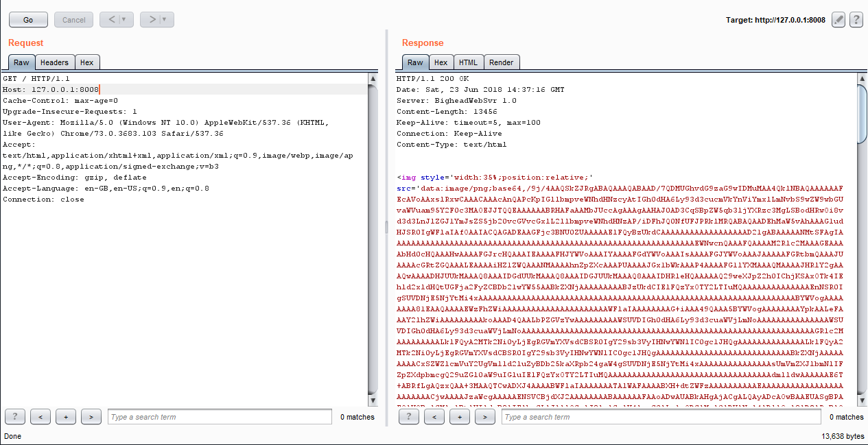This screenshot has height=445, width=868.
Task: Click the request search help question icon
Action: coord(15,417)
